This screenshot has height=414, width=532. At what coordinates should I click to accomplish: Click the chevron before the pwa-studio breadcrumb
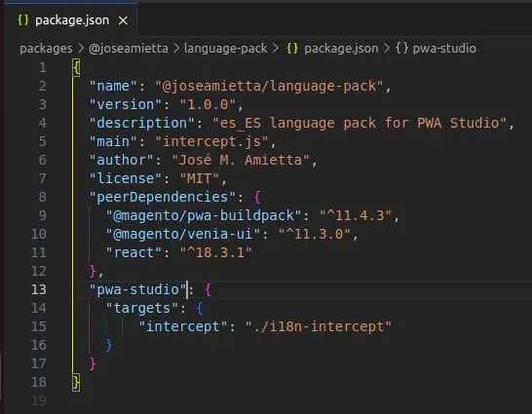click(x=387, y=49)
